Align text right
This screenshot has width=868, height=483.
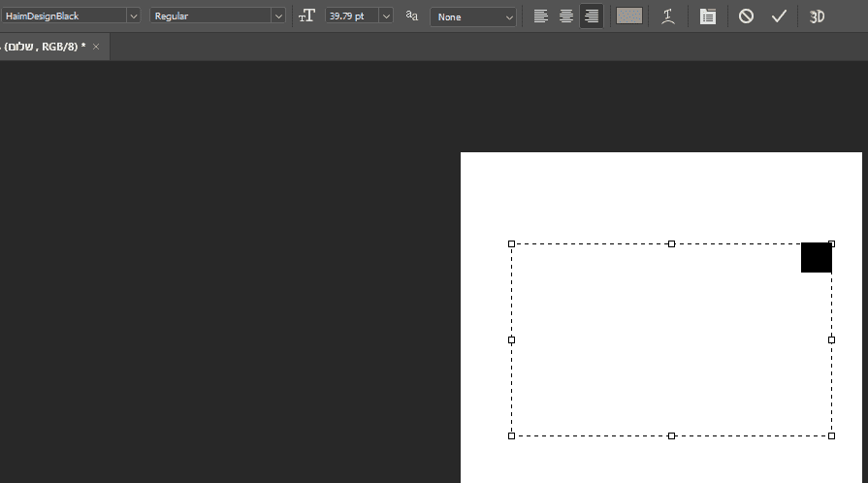[x=592, y=16]
